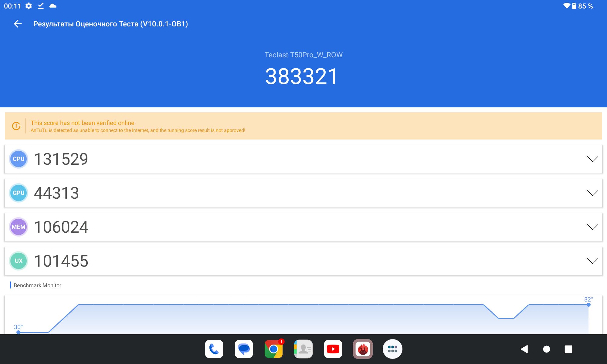This screenshot has height=364, width=607.
Task: Click the 30° temperature point on graph
Action: (x=19, y=332)
